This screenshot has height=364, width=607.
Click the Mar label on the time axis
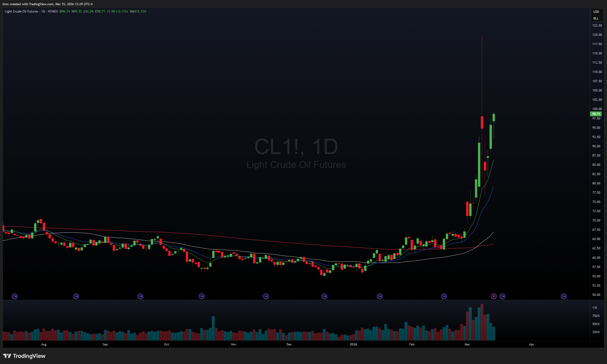click(x=467, y=344)
